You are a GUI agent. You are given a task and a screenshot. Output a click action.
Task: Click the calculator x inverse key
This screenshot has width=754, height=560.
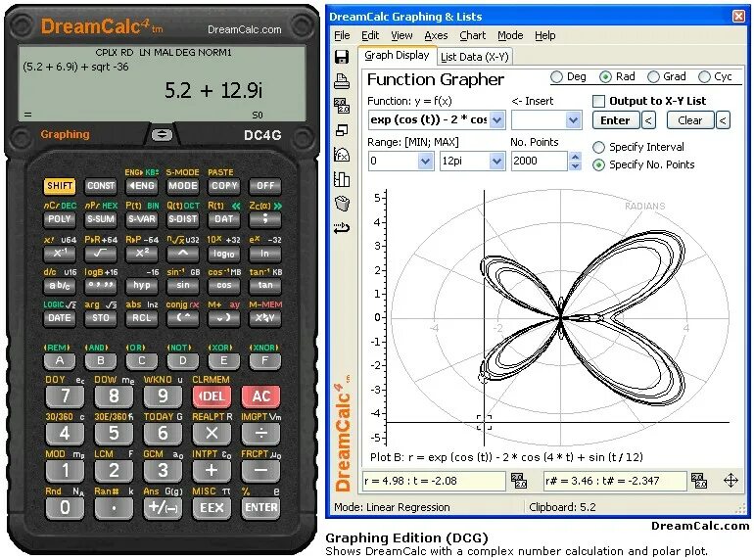point(60,253)
